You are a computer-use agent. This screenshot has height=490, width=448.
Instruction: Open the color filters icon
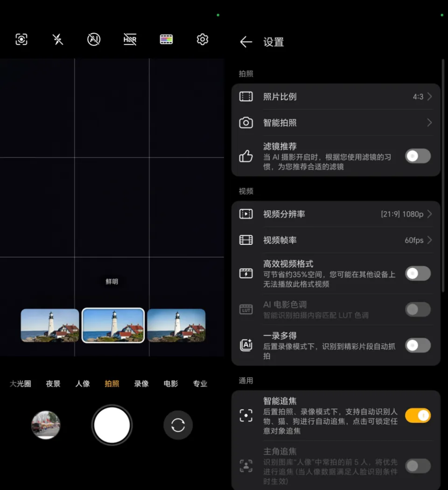[x=166, y=39]
